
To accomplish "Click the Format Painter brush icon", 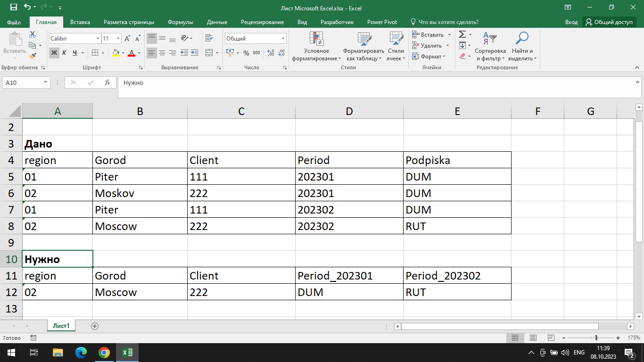I will (33, 56).
